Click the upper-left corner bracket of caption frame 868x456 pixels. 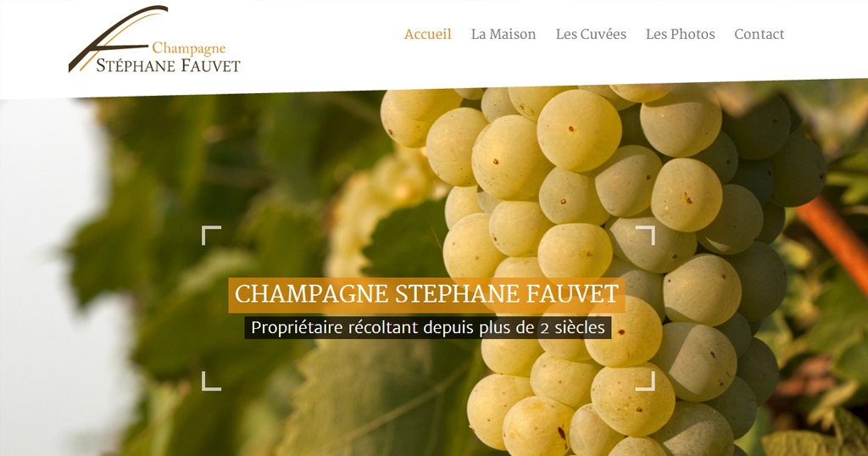pos(211,235)
